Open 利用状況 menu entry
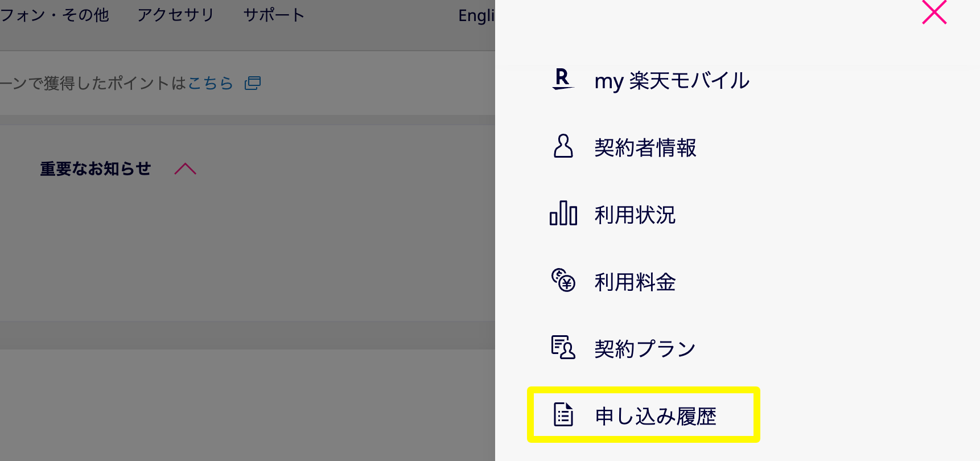This screenshot has height=461, width=980. (x=635, y=215)
